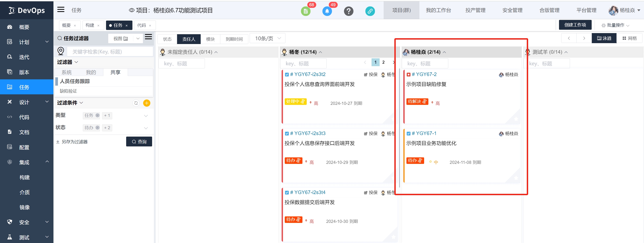
Task: Click the teal link icon in header
Action: pos(370,11)
